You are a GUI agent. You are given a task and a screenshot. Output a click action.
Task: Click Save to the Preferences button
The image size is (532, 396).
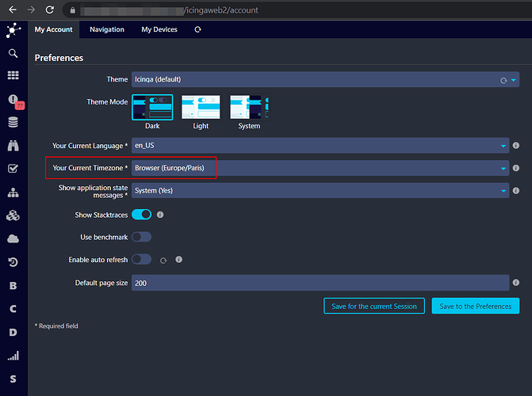pyautogui.click(x=476, y=307)
